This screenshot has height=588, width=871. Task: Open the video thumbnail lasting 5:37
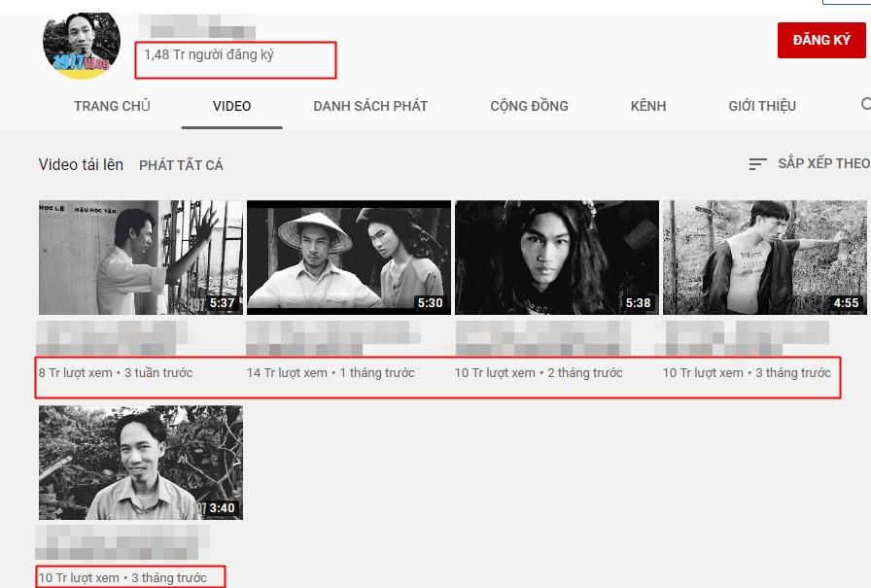coord(141,258)
